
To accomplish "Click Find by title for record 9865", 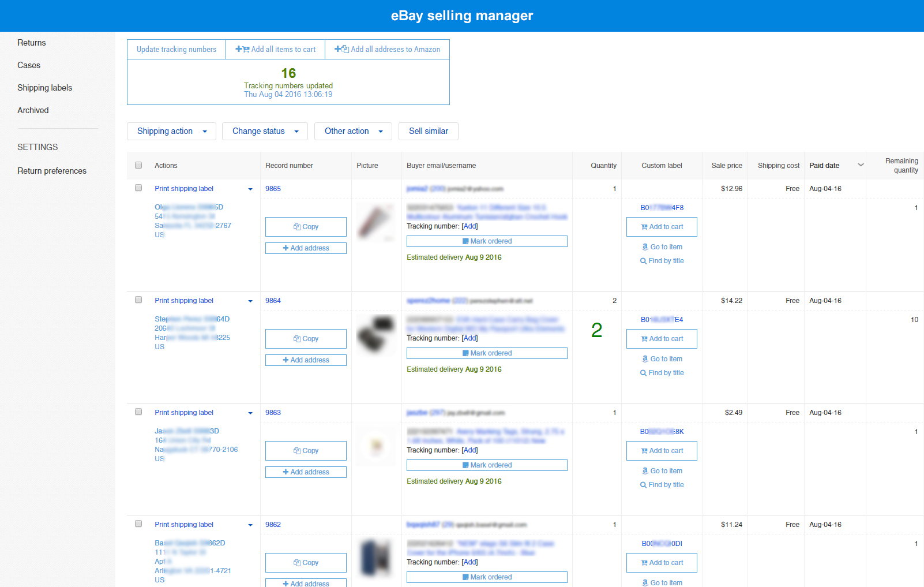I will coord(662,261).
